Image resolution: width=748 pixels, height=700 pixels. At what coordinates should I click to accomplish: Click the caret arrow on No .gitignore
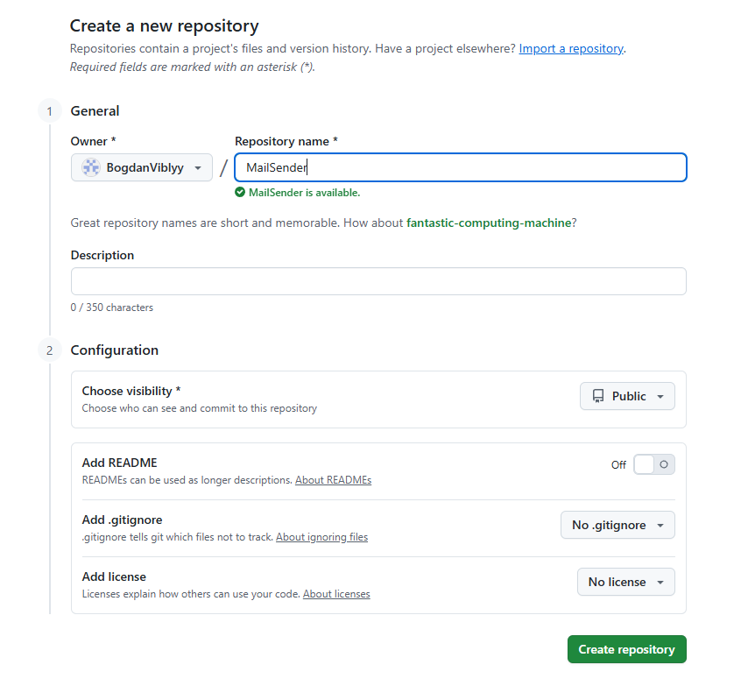660,526
